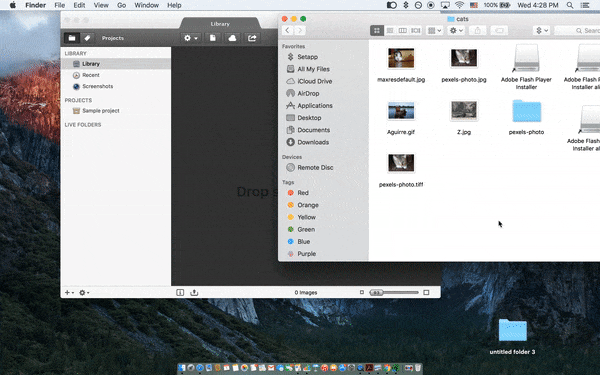Click the small thumbnail size icon
This screenshot has width=600, height=375.
(362, 292)
